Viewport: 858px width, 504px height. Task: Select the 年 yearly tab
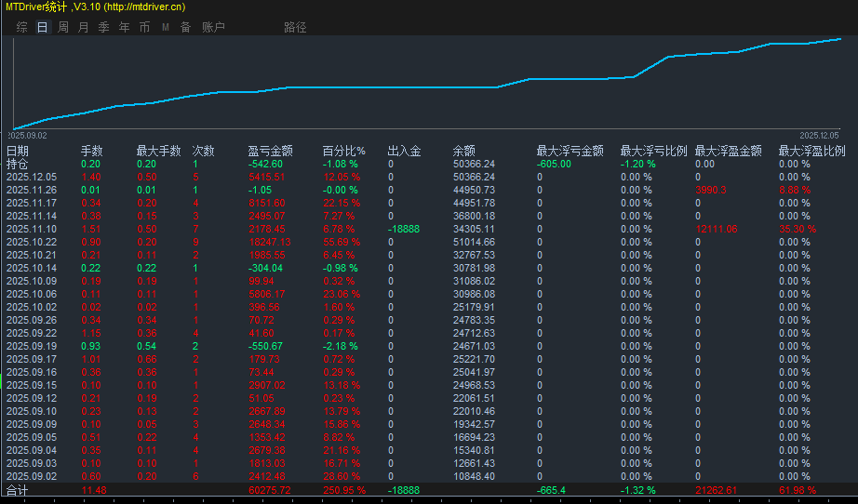(124, 27)
